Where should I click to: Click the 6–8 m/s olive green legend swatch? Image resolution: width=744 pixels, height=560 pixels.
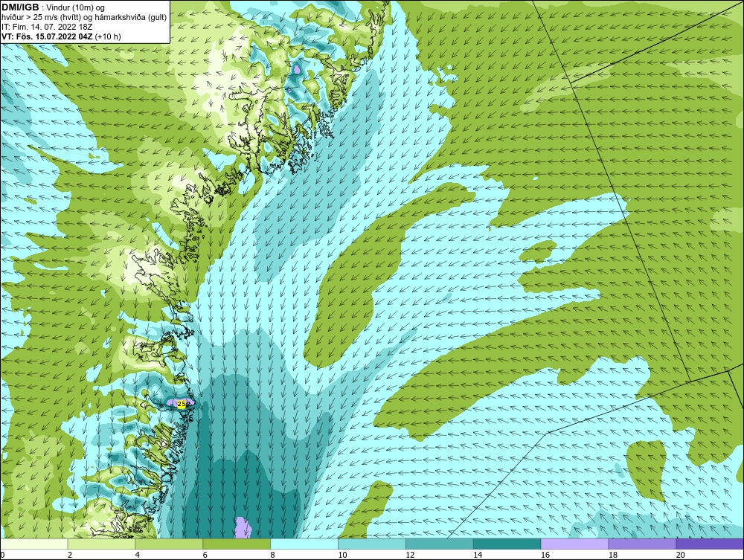click(x=237, y=544)
